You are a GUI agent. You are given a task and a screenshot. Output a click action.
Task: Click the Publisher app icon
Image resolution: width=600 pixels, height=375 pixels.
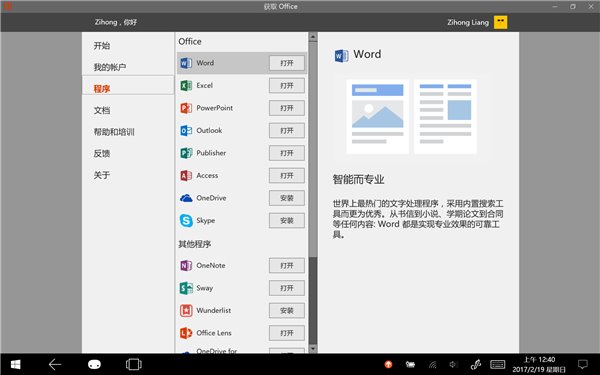pyautogui.click(x=186, y=153)
